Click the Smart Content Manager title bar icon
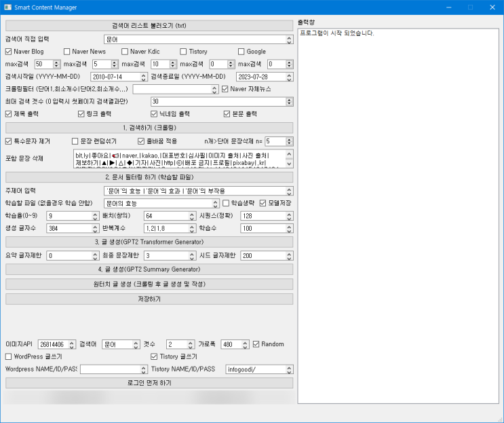504x423 pixels. tap(7, 7)
